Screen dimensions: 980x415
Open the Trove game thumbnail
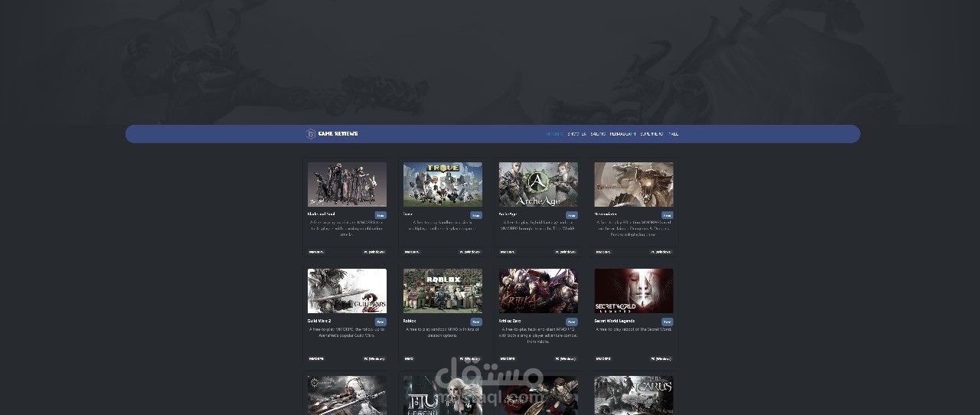pyautogui.click(x=443, y=184)
